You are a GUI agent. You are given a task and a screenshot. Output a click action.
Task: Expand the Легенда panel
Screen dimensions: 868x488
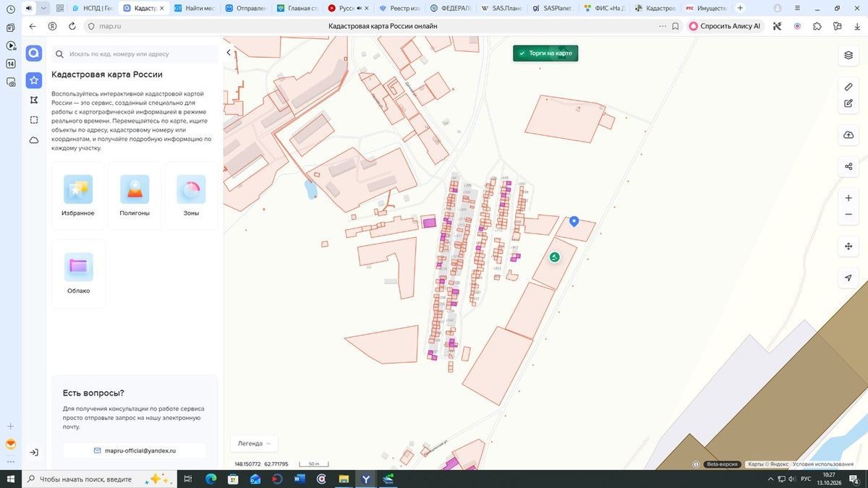click(253, 443)
